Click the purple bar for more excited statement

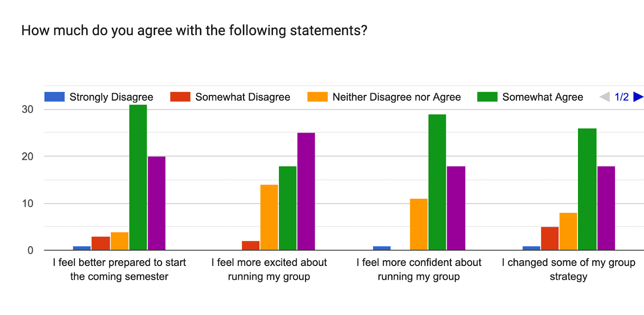[x=306, y=191]
